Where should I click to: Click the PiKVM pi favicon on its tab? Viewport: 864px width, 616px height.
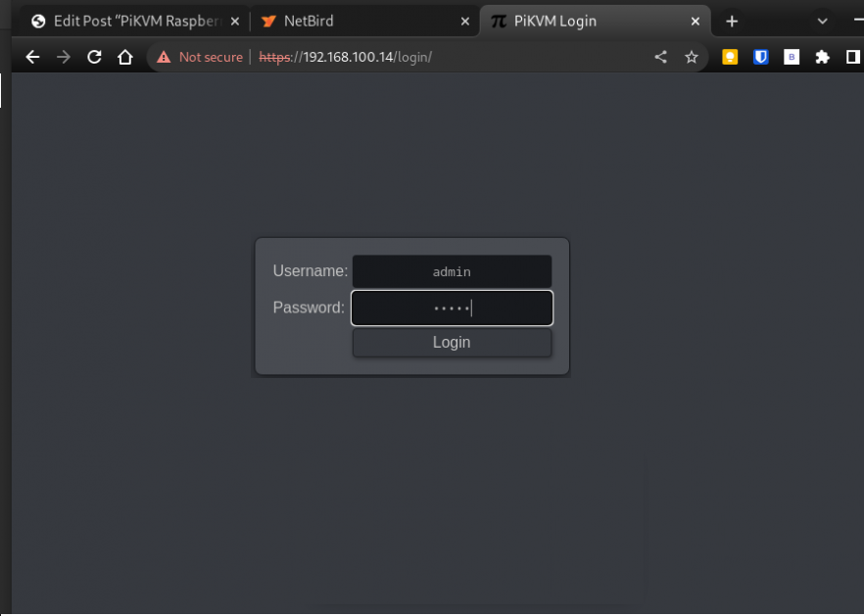498,21
